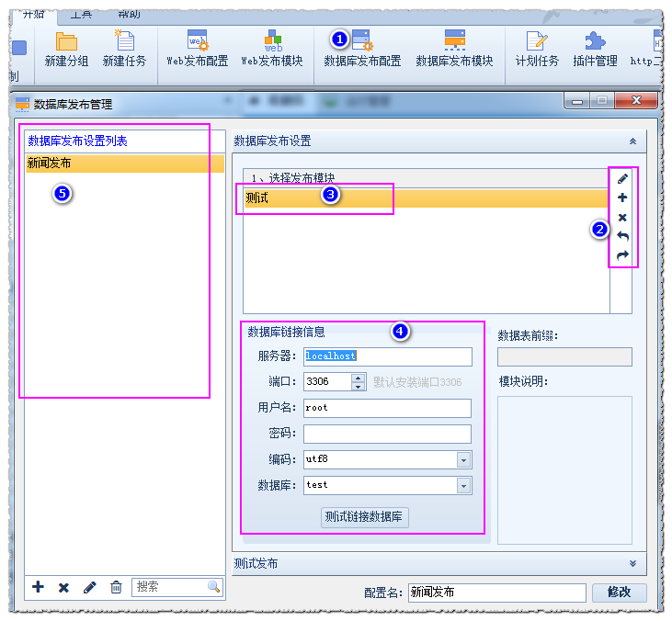The height and width of the screenshot is (621, 672).
Task: Click the left-curving arrow icon beside module list
Action: [x=622, y=236]
